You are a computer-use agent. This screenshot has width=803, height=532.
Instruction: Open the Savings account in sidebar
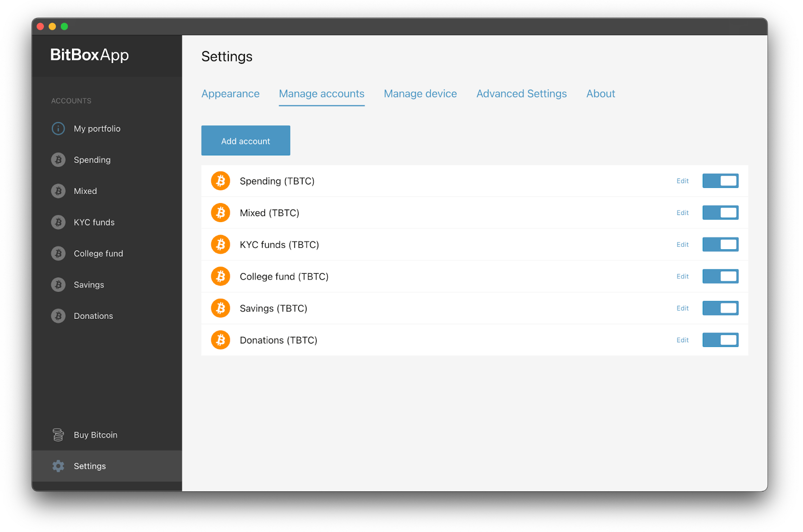point(107,285)
